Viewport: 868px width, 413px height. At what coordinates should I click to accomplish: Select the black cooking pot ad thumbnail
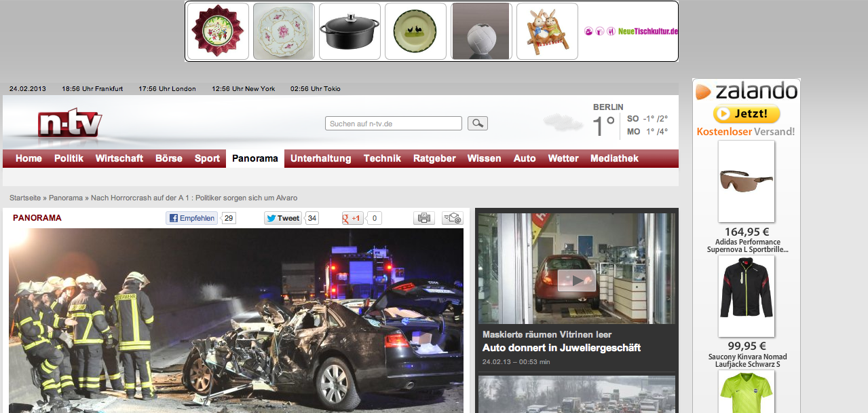(350, 31)
